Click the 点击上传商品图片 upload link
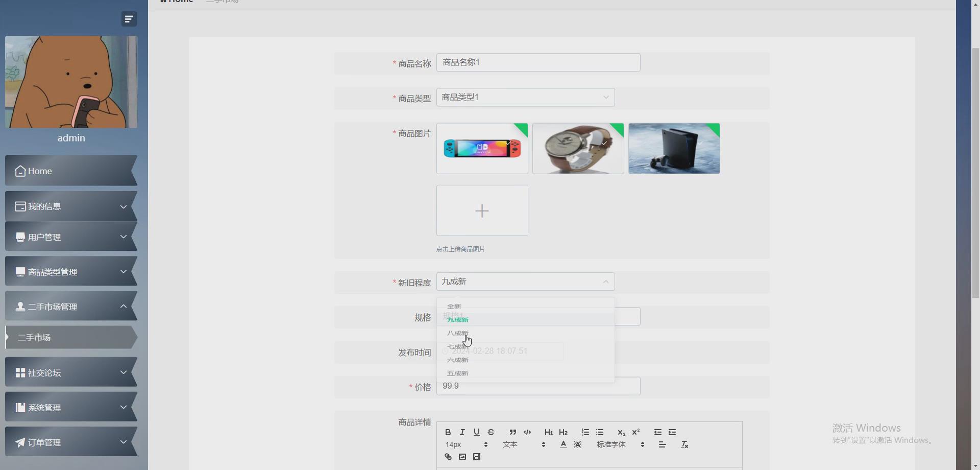980x470 pixels. click(x=460, y=249)
